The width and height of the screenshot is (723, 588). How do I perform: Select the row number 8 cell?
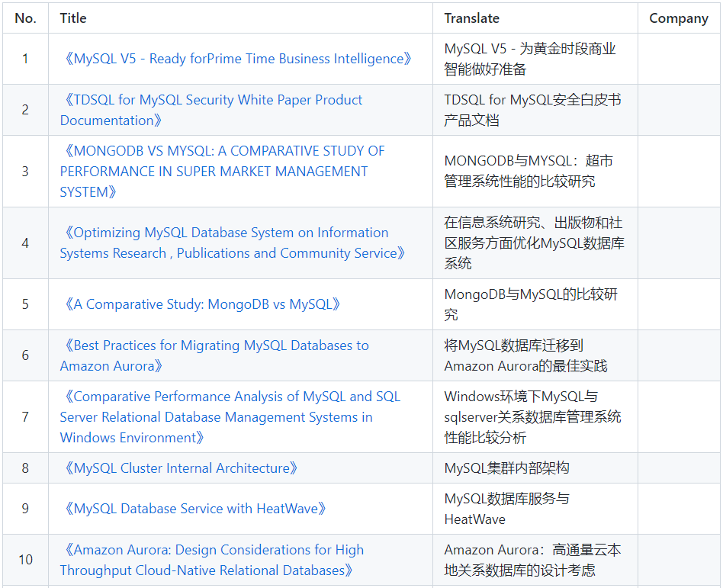25,468
